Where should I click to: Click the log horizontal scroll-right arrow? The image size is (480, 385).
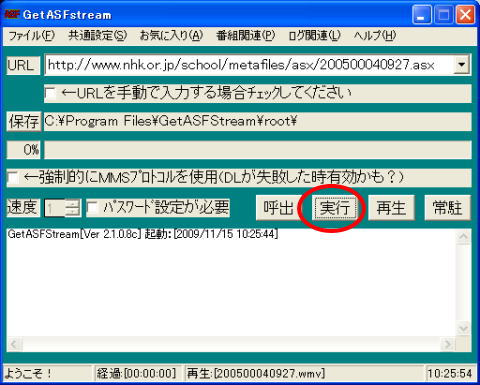[x=448, y=343]
